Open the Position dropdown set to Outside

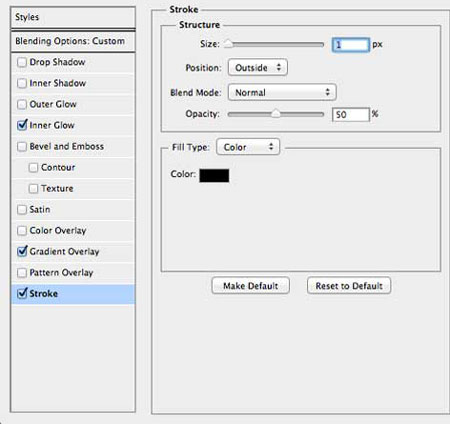pos(258,68)
